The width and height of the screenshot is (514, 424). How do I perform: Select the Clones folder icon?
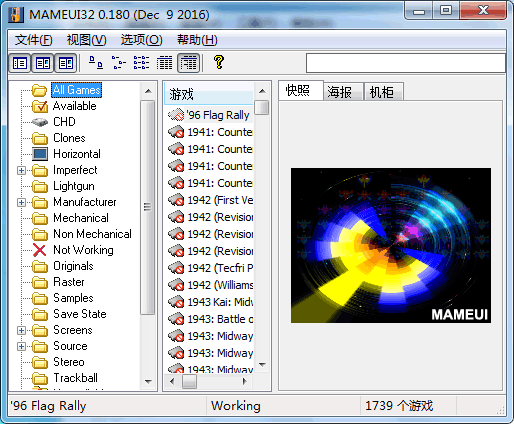pos(40,138)
